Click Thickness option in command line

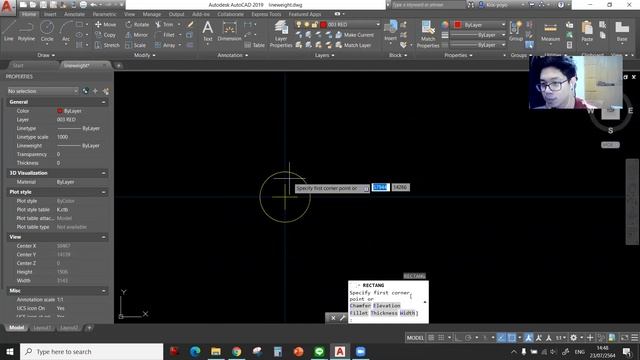[384, 313]
